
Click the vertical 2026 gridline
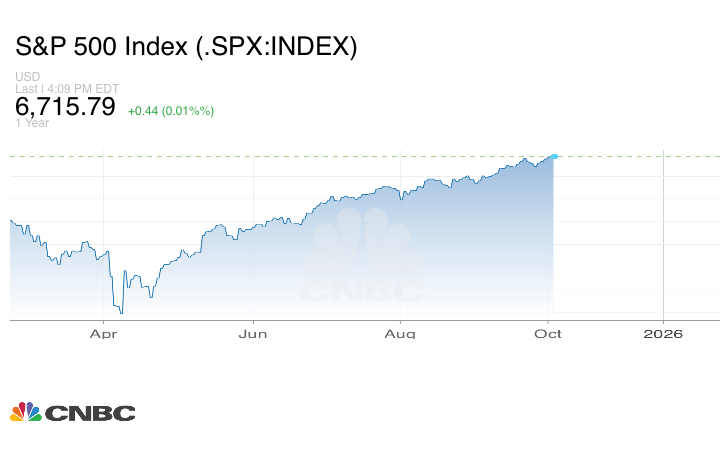(665, 240)
